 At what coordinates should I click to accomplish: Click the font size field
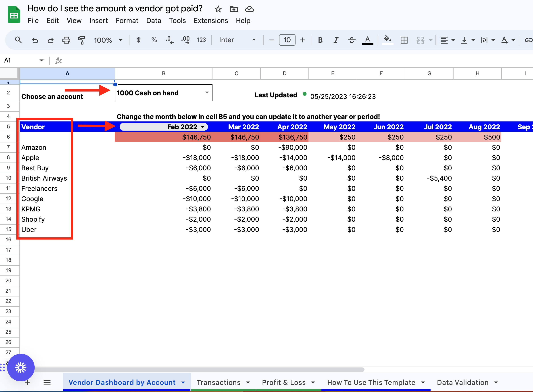coord(287,40)
